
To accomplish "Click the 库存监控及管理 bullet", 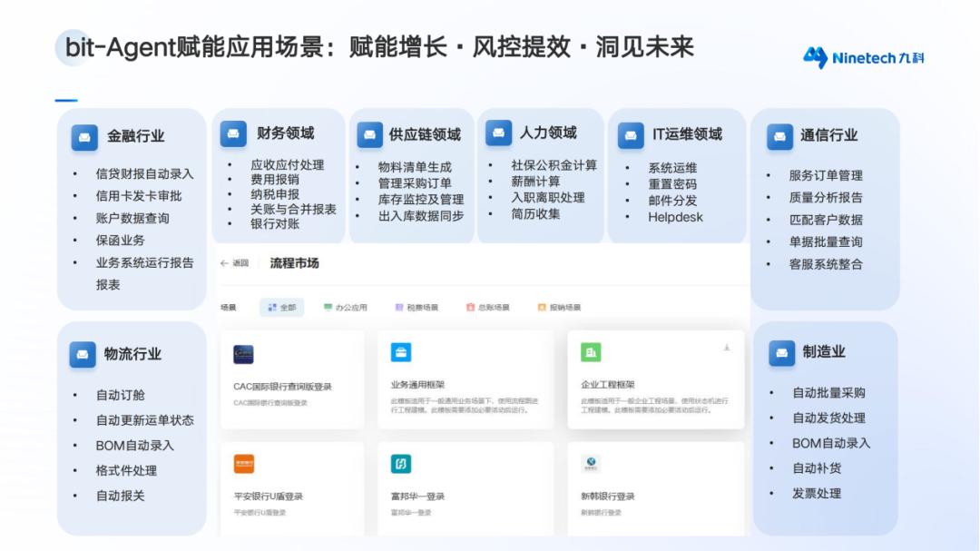I will tap(421, 200).
